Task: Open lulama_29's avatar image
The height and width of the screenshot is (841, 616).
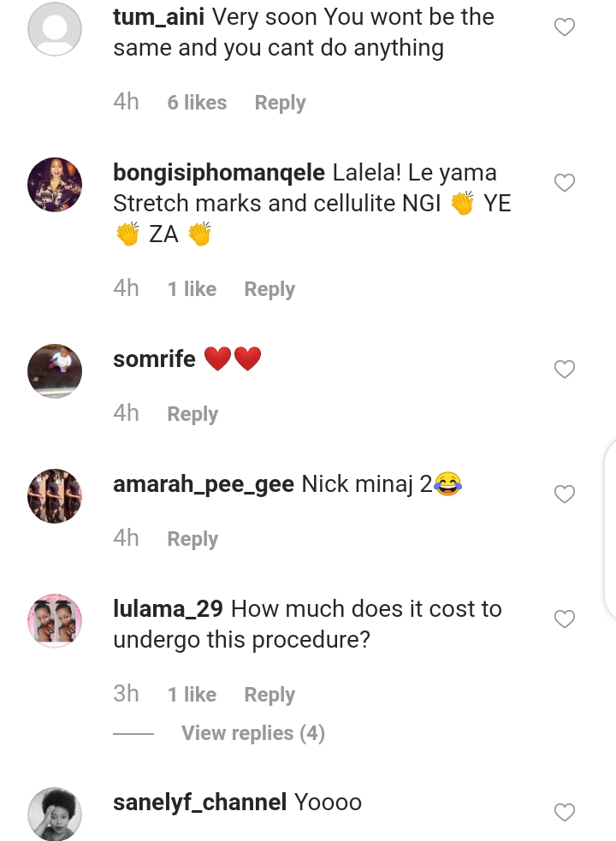Action: point(55,620)
